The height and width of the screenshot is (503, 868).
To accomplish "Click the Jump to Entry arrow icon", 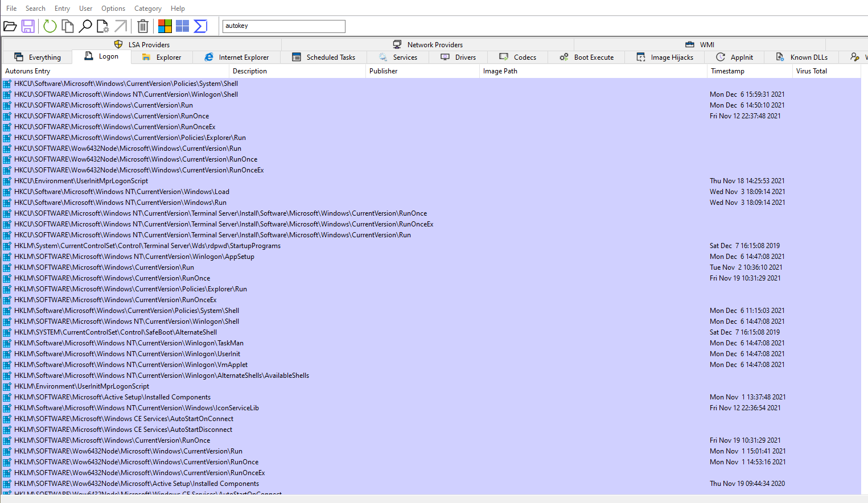I will pyautogui.click(x=121, y=26).
